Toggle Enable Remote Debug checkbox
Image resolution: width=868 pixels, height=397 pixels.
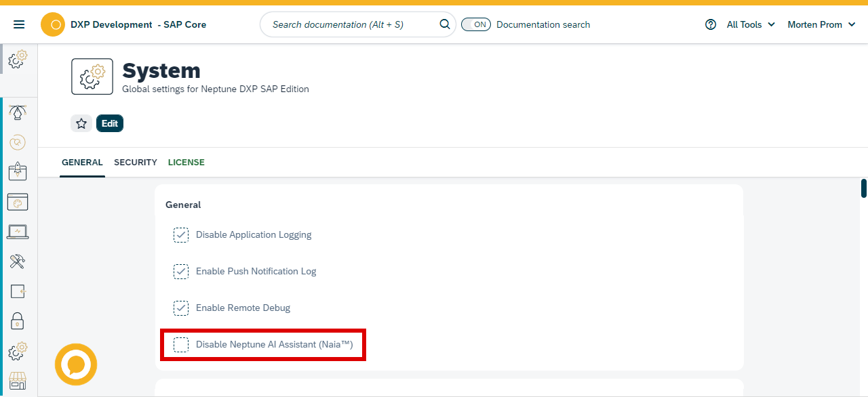(181, 308)
